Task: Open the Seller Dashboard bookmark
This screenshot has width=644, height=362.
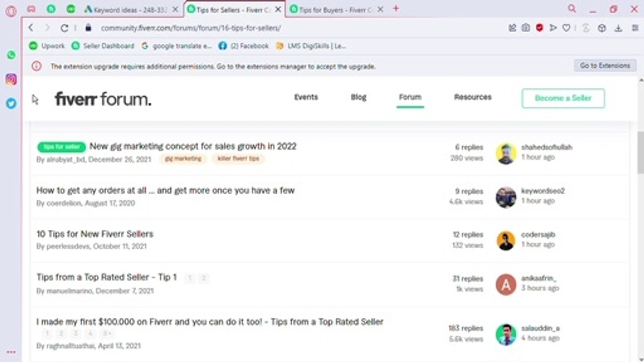Action: (103, 46)
